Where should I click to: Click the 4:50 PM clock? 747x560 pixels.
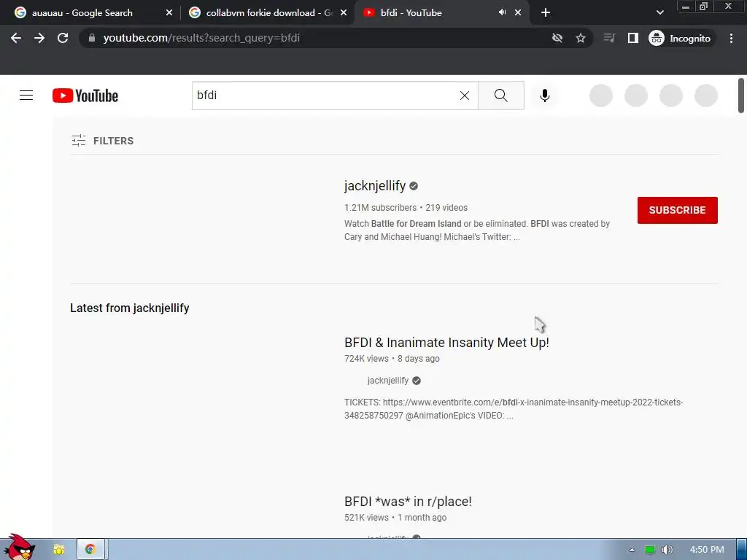tap(706, 550)
